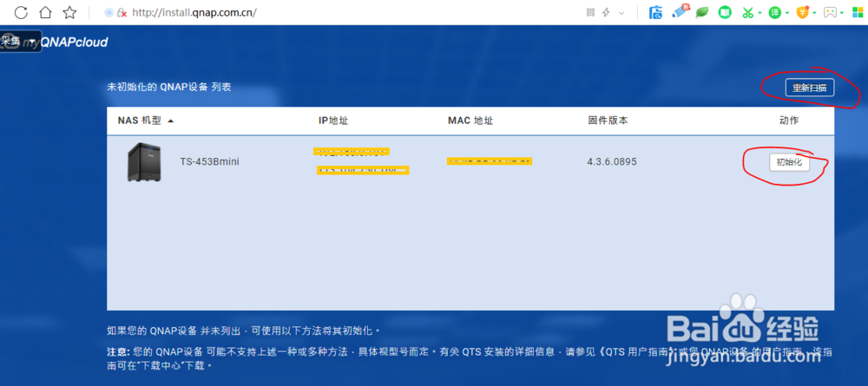Click the 初始化 button for TS-453Bmini

pos(789,162)
